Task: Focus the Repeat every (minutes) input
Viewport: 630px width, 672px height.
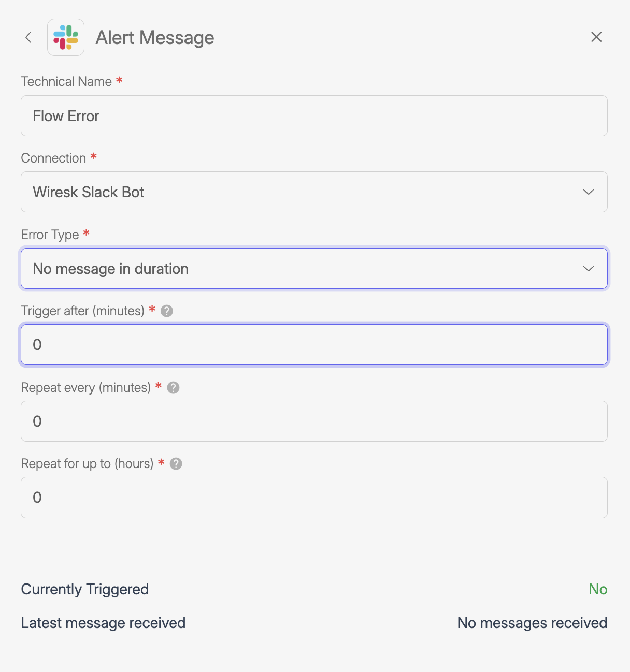Action: pos(313,421)
